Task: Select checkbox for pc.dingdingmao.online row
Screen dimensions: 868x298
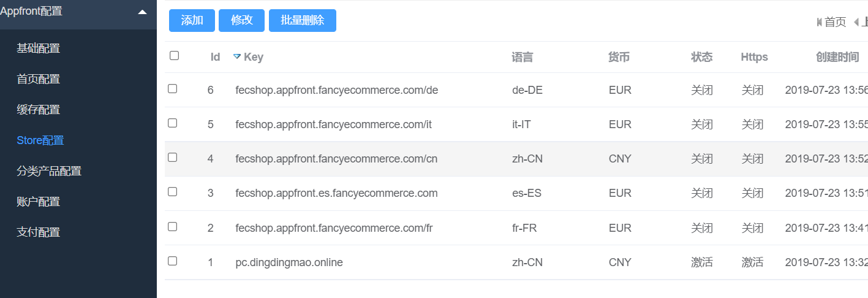Action: tap(173, 261)
